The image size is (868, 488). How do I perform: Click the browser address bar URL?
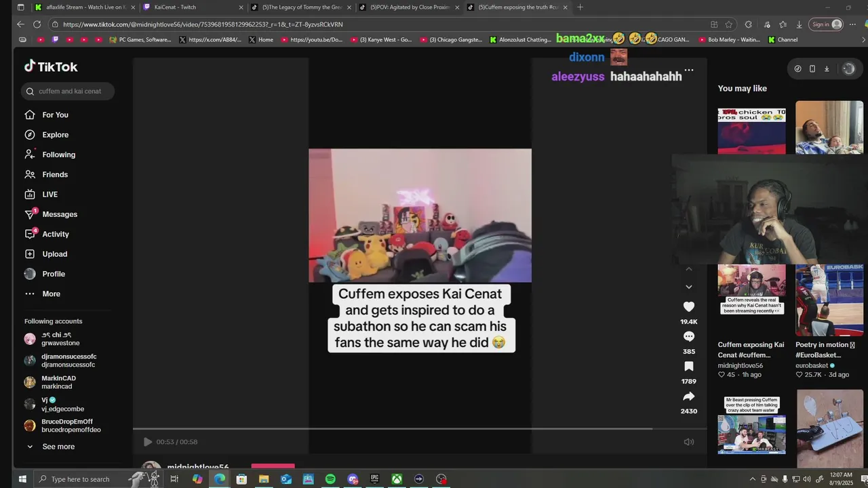(x=203, y=24)
